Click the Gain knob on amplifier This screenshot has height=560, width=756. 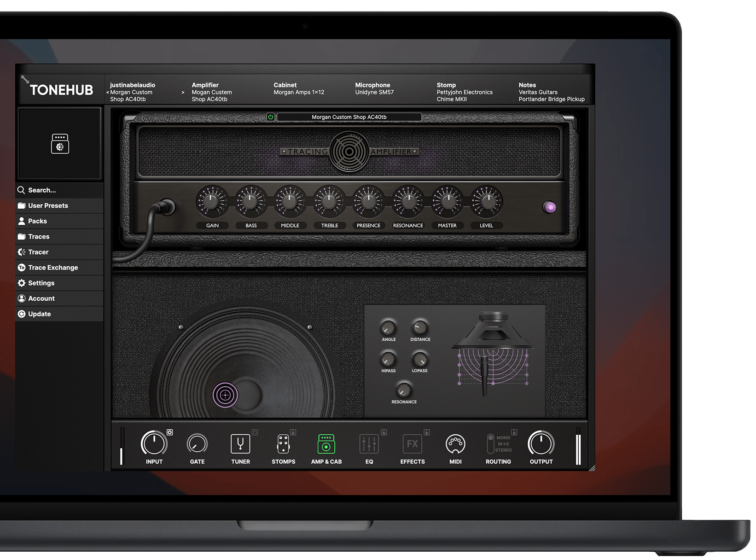coord(212,201)
